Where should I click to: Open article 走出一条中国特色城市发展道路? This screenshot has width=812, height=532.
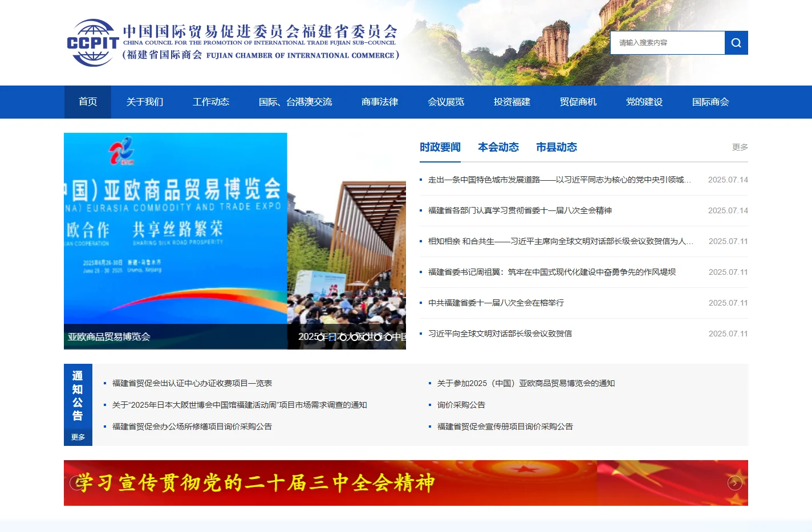559,180
